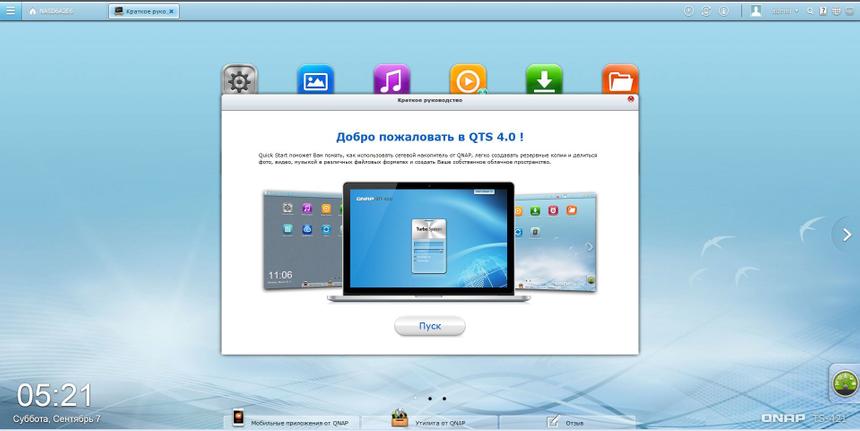Image resolution: width=860 pixels, height=431 pixels.
Task: Click the feedback pencil icon
Action: (553, 421)
